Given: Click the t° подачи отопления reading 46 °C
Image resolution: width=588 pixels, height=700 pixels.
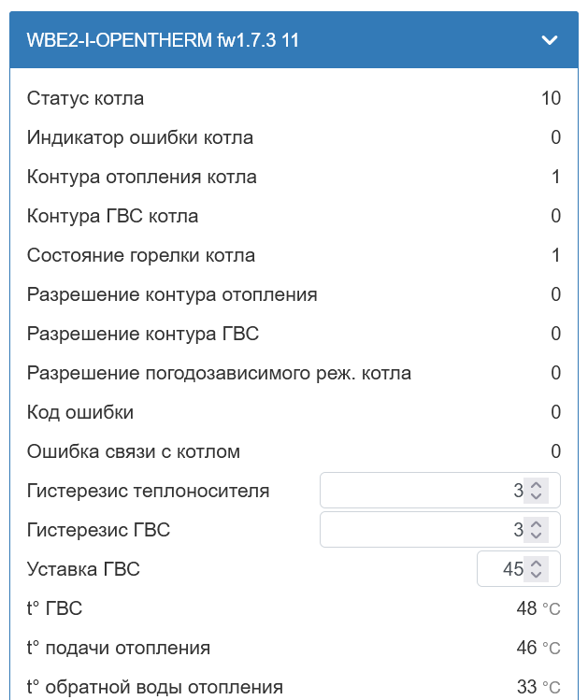Looking at the screenshot, I should [538, 648].
